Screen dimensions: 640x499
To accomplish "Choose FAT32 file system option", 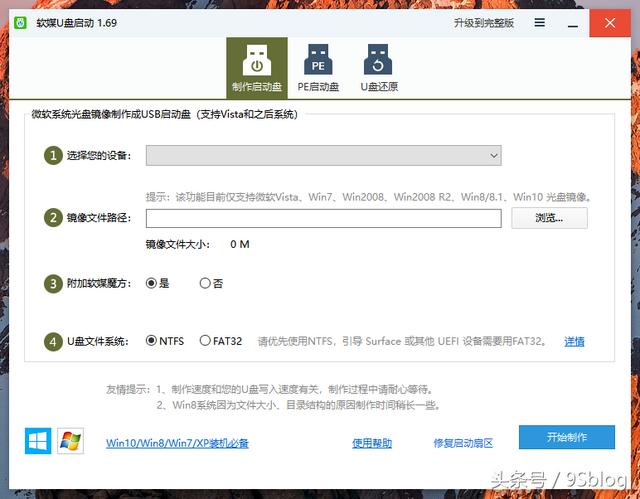I will 221,341.
